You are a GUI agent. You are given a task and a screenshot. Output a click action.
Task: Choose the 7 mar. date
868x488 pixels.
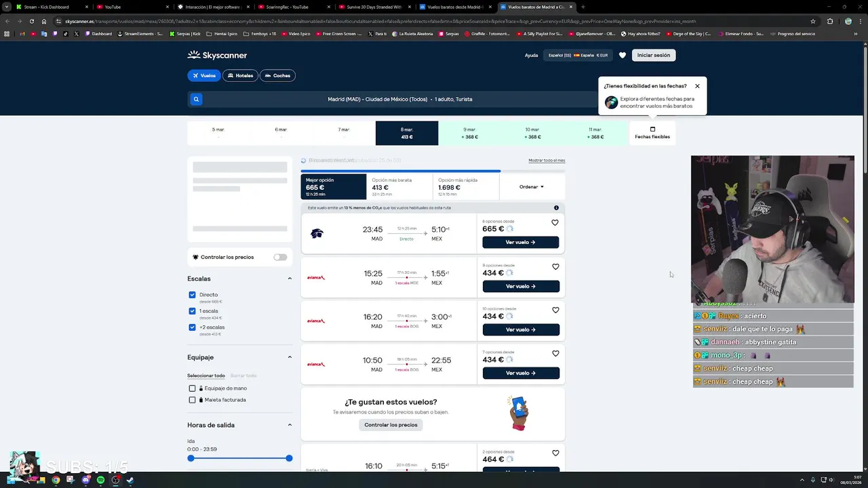pos(344,133)
